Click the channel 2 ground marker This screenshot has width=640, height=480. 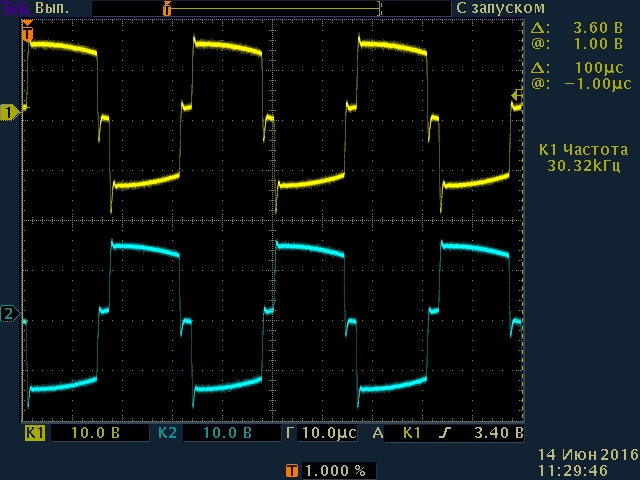pos(10,315)
